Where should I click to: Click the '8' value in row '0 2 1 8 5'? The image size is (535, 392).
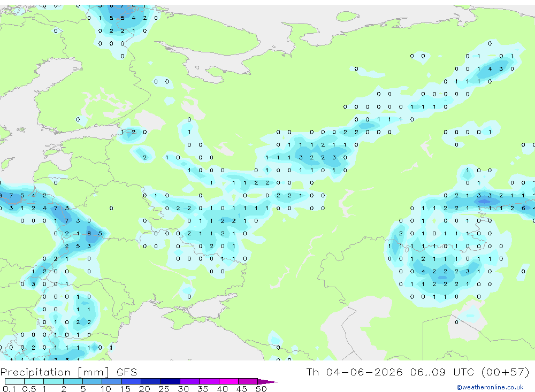point(89,234)
